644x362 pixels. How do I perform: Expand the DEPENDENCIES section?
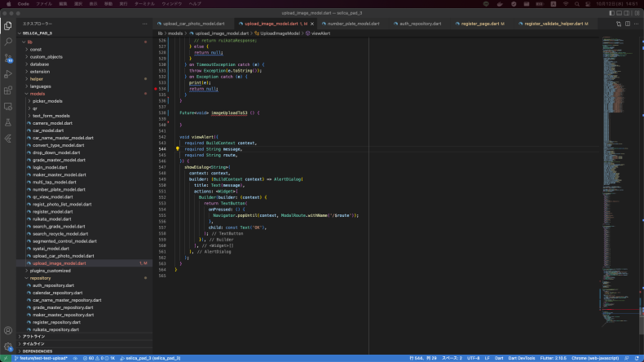click(37, 350)
